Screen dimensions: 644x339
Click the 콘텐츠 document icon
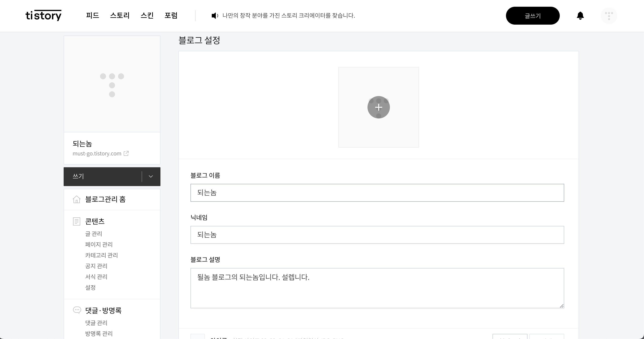76,221
